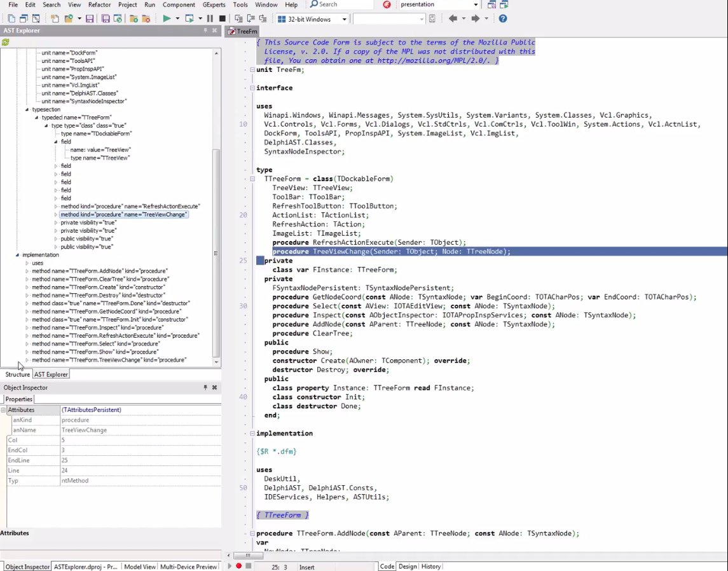
Task: Open the Refactor menu
Action: coord(99,4)
